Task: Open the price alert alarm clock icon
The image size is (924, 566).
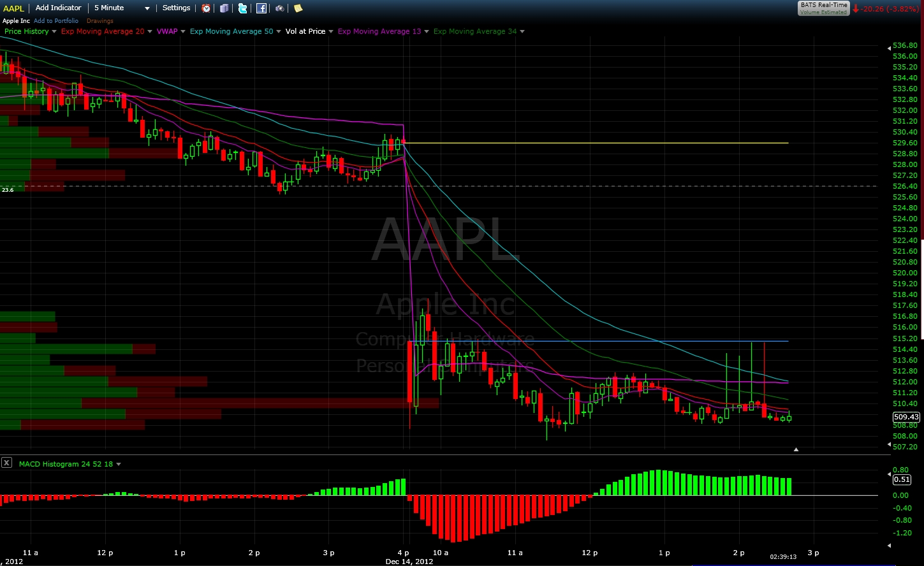Action: pos(206,8)
